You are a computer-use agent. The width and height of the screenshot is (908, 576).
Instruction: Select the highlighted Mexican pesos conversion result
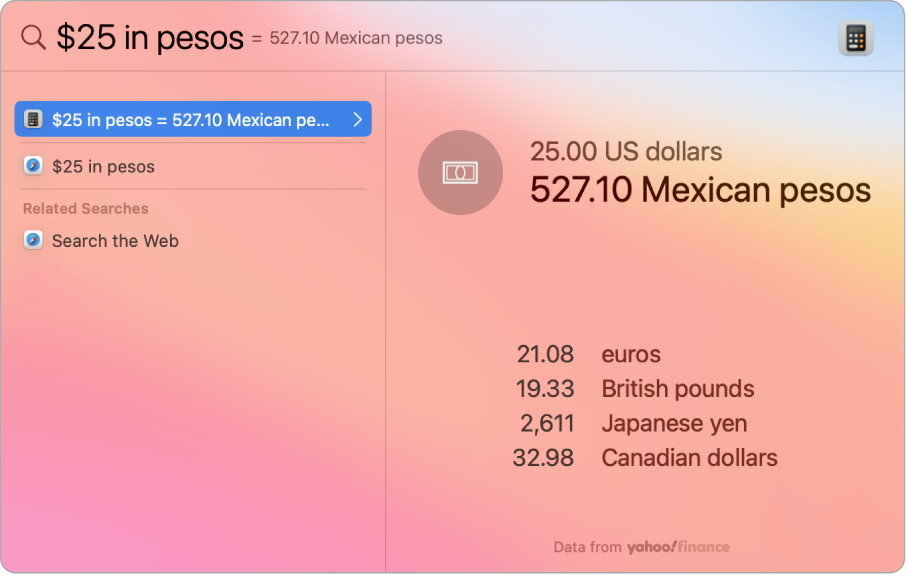180,119
